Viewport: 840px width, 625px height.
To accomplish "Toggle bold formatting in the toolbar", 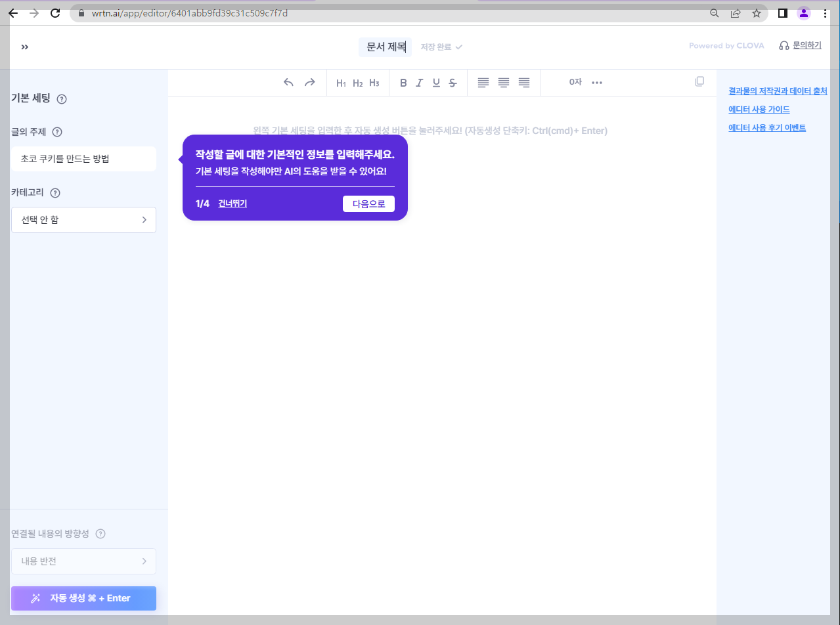I will tap(403, 83).
